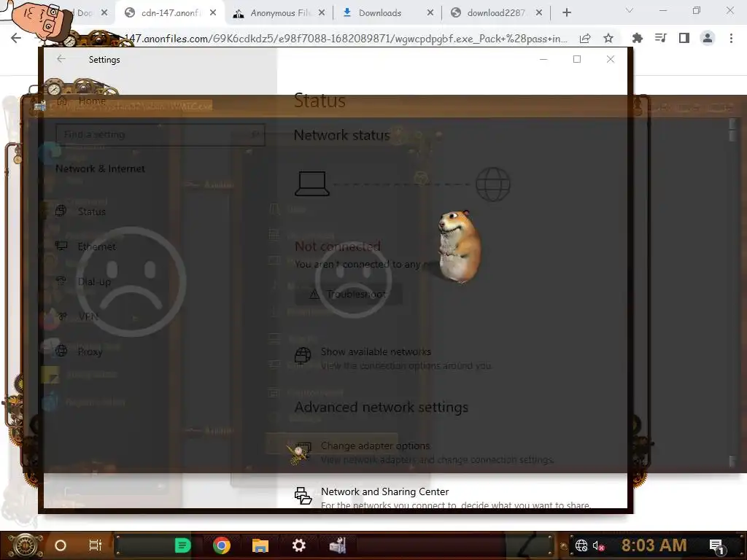Screen dimensions: 747x560
Task: Open Task View on the taskbar
Action: point(96,545)
